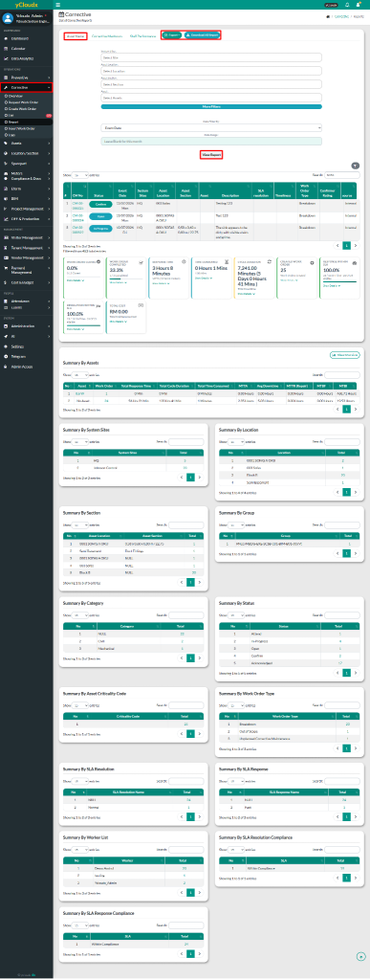Screen dimensions: 370x980
Task: Go to next page of main CM table
Action: tap(356, 246)
